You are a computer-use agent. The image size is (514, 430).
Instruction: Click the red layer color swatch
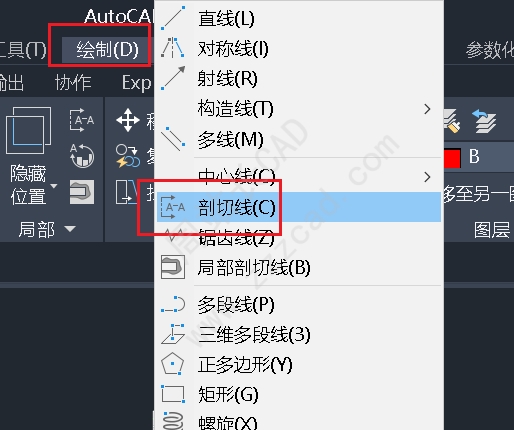[x=452, y=158]
